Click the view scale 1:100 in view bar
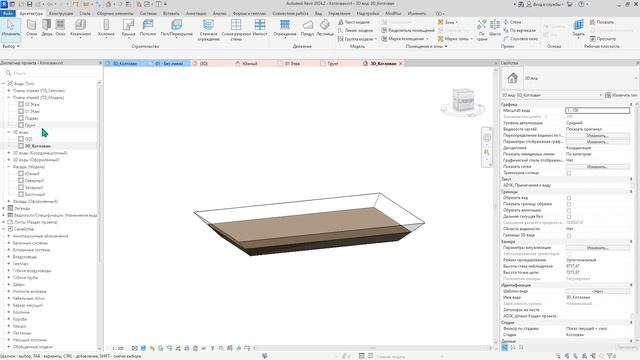Image resolution: width=640 pixels, height=360 pixels. pos(118,348)
